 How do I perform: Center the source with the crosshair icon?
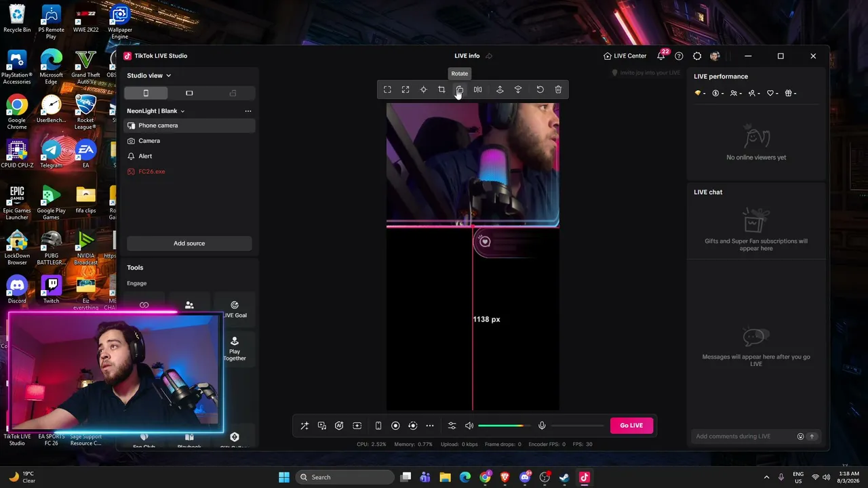[423, 89]
